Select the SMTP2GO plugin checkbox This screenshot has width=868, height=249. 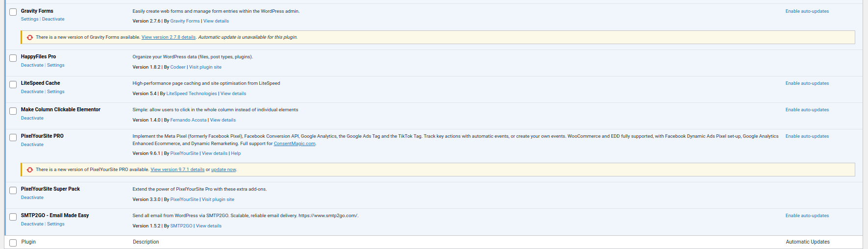(13, 217)
